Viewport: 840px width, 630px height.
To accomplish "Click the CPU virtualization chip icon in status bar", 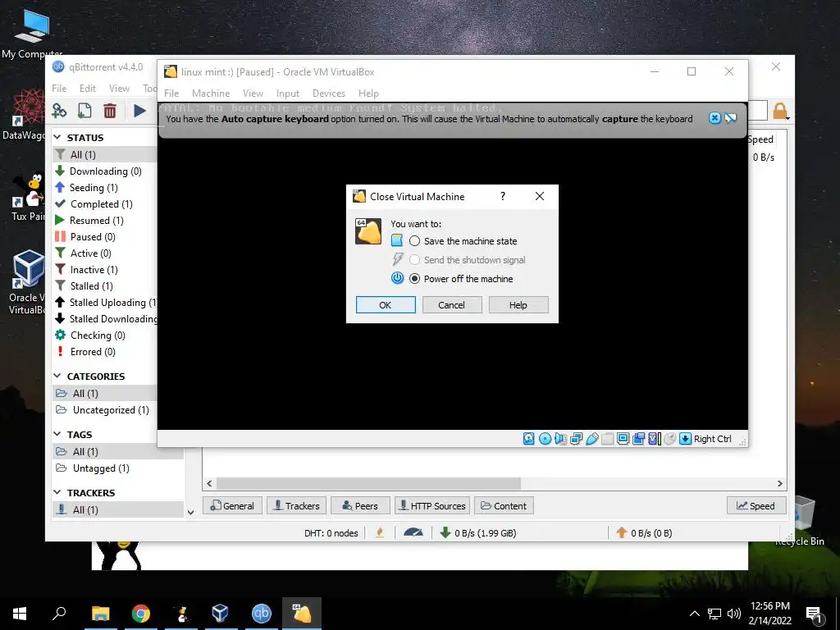I will (654, 439).
